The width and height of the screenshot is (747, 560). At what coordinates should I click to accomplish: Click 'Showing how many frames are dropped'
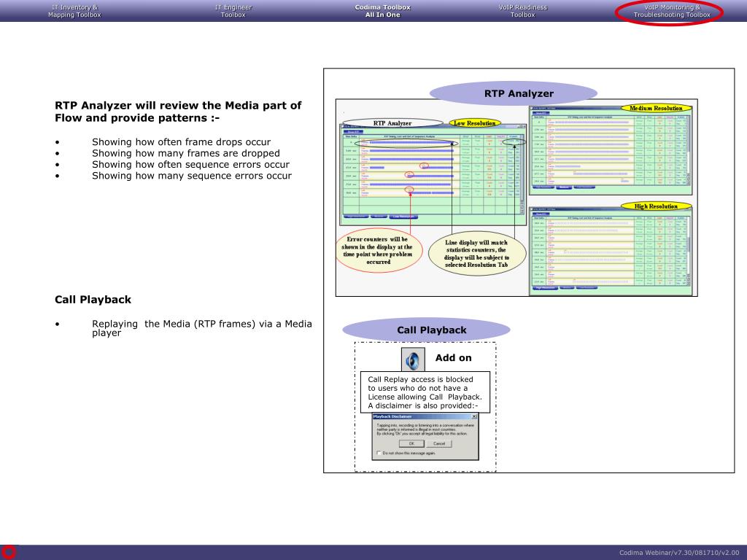[186, 153]
